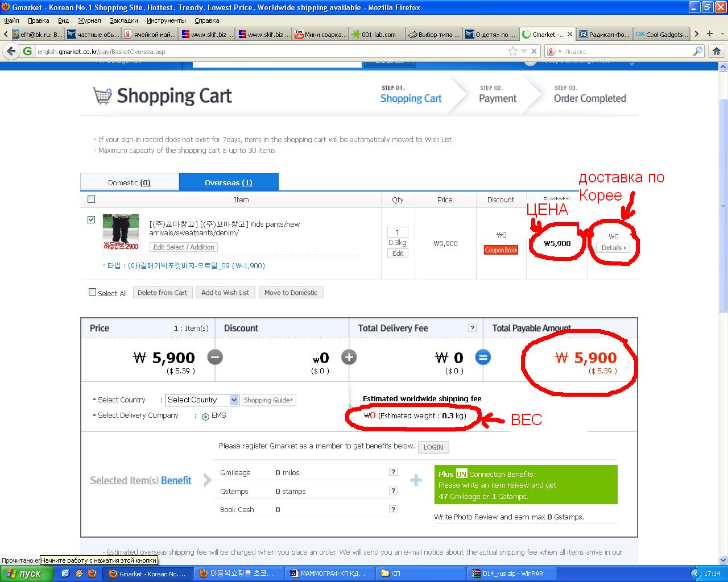The height and width of the screenshot is (582, 728).
Task: Click Step 02 Payment heading
Action: pyautogui.click(x=498, y=98)
